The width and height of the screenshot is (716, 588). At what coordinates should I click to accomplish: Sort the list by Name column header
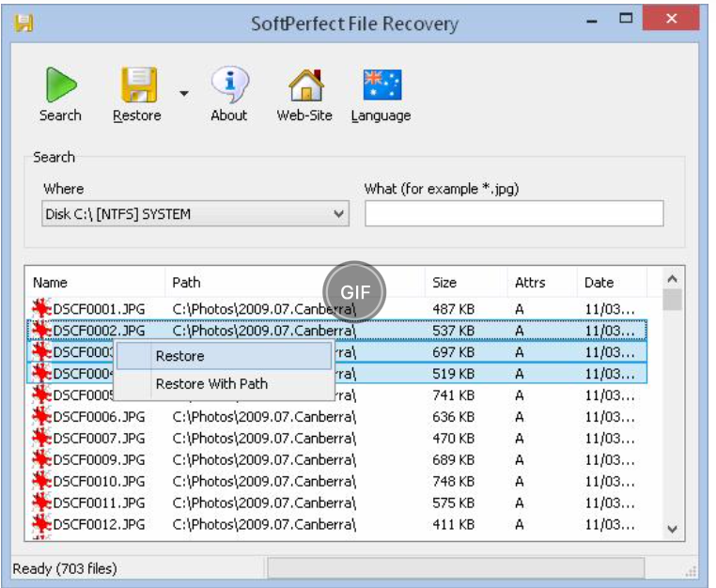(x=51, y=282)
